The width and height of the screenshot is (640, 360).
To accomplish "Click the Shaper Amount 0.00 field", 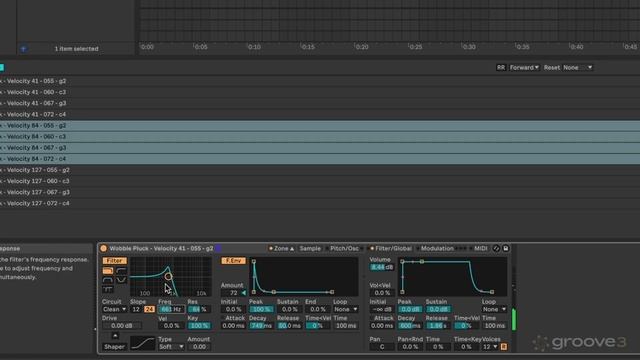I will (x=199, y=347).
